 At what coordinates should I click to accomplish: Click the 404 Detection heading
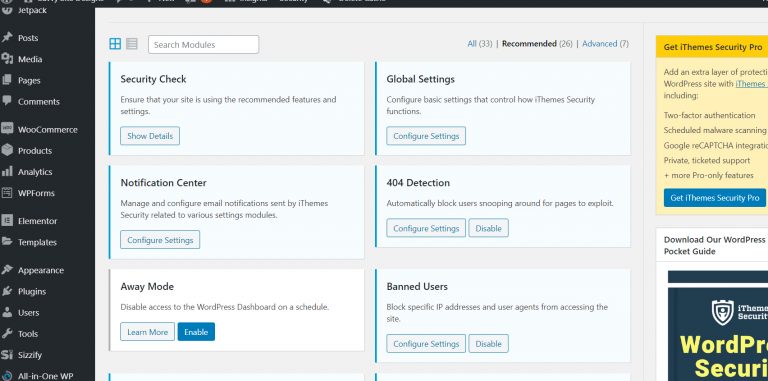click(x=418, y=183)
